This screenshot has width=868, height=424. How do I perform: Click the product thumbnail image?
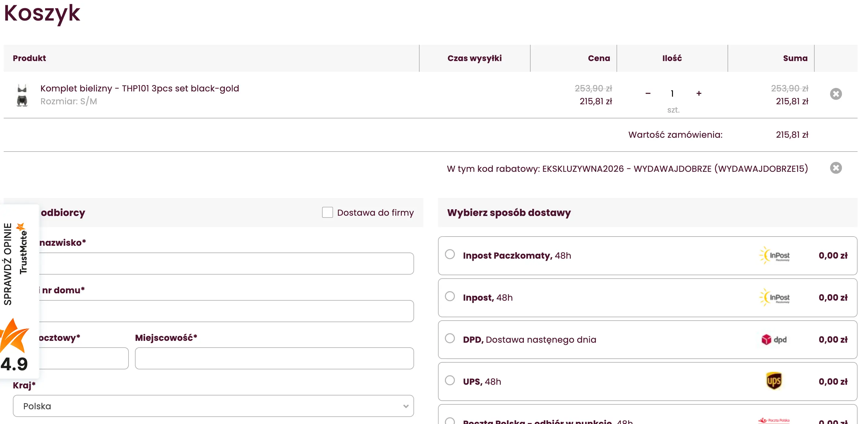(22, 95)
